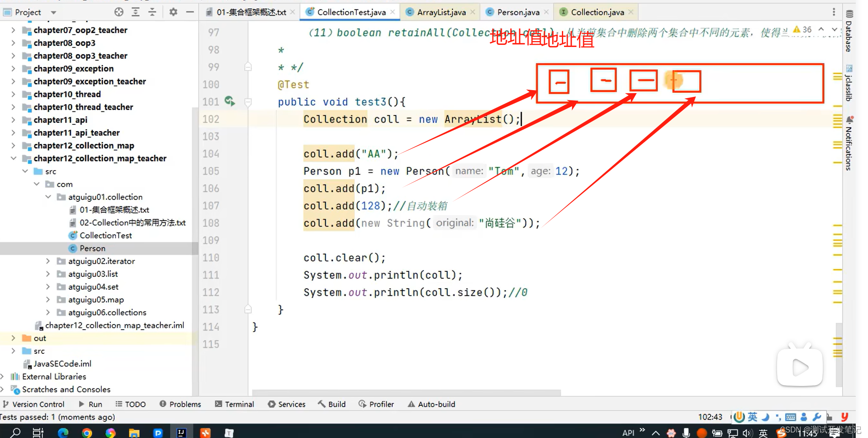Click Expand All in Project panel toolbar
Screen dimensions: 868x438
(136, 12)
